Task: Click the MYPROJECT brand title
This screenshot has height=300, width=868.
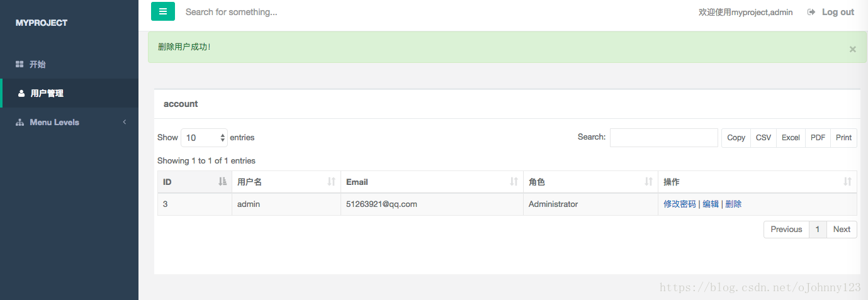Action: click(42, 23)
